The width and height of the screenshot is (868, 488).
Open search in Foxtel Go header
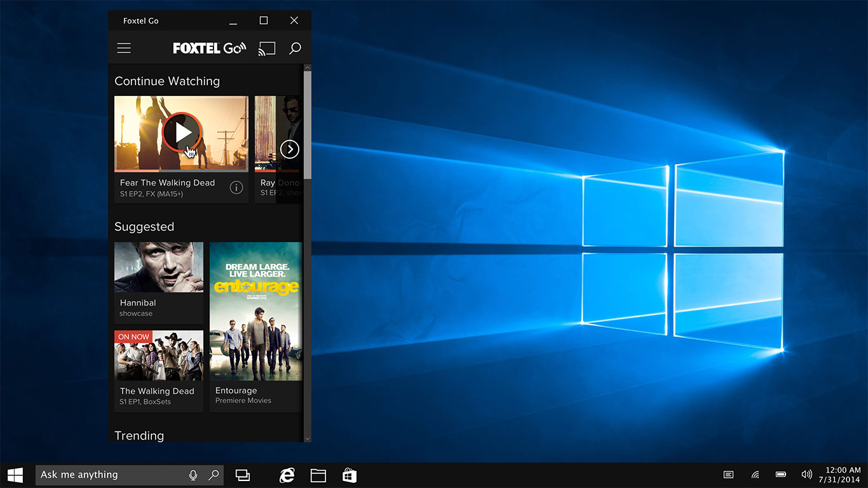tap(295, 48)
